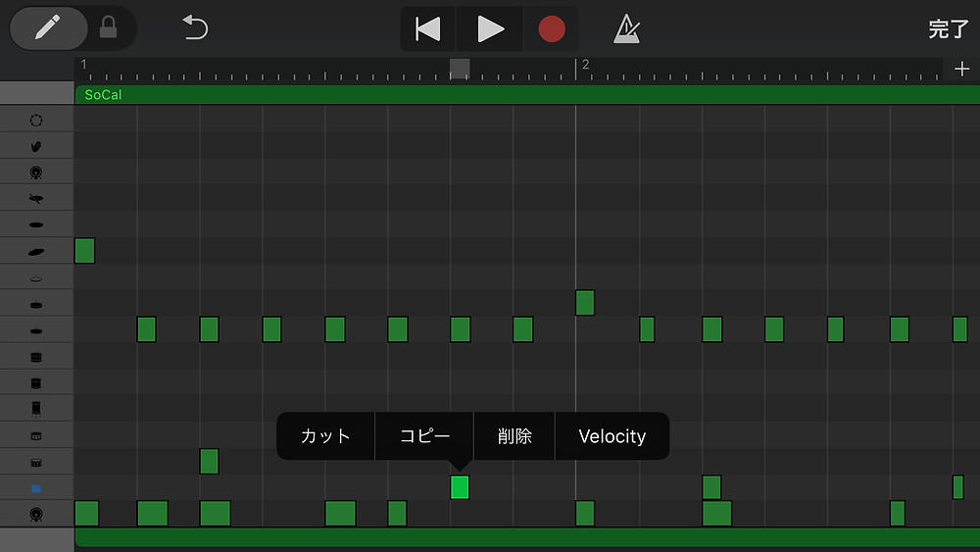Tap the bright green selected note

coord(460,487)
